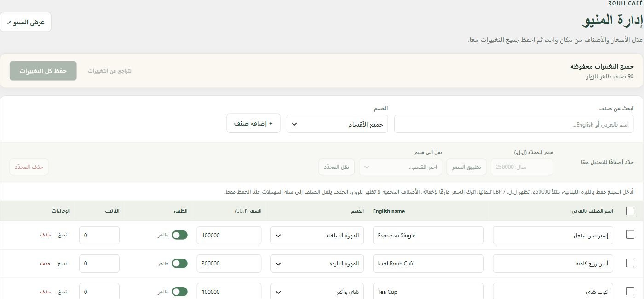
Task: Click order field of Tea Cup row
Action: coord(99,291)
